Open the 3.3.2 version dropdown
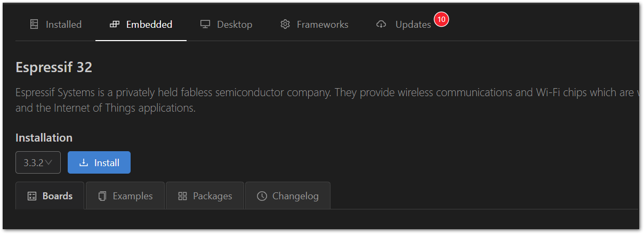Screen dimensions: 644x234 [x=38, y=163]
